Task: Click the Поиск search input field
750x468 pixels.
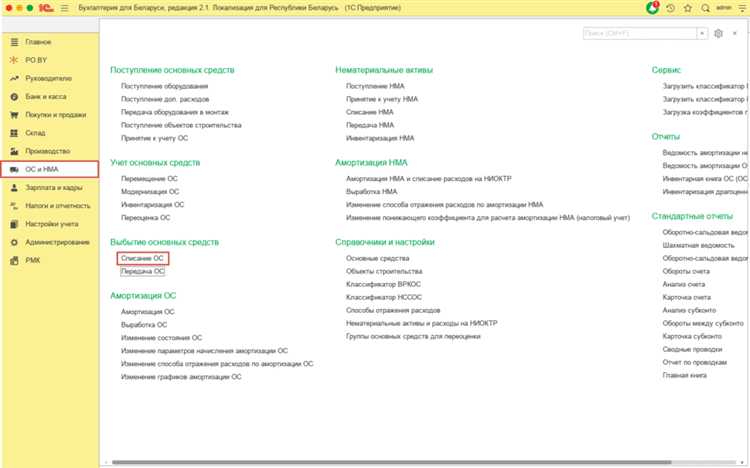Action: pos(644,34)
